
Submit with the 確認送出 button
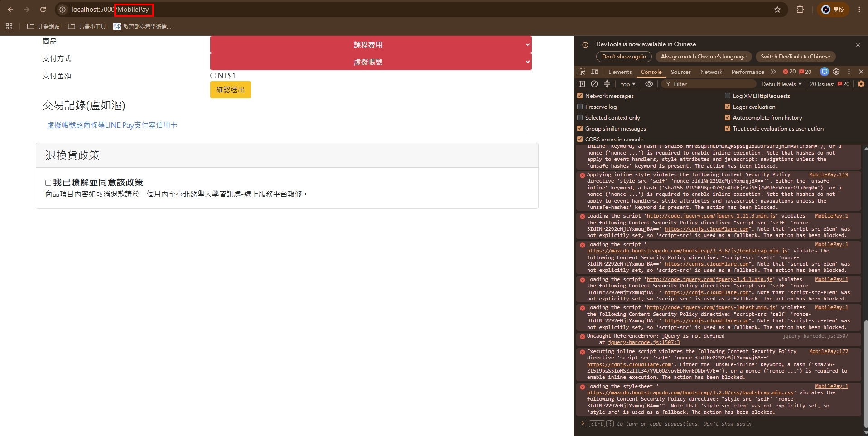[x=230, y=90]
